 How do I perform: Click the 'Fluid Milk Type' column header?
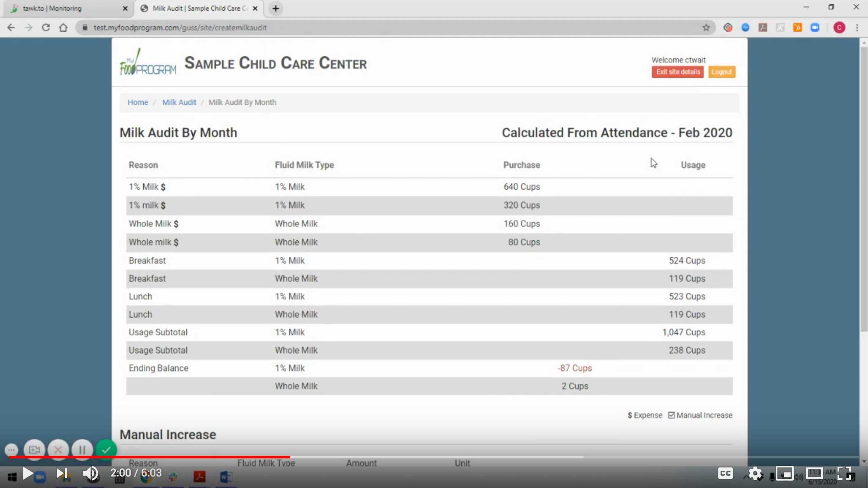coord(304,165)
